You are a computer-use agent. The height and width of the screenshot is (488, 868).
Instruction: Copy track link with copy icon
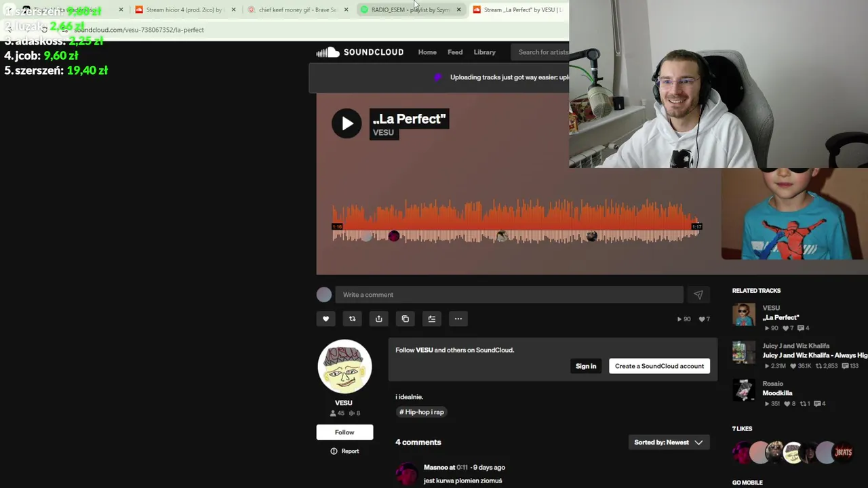[x=406, y=319]
